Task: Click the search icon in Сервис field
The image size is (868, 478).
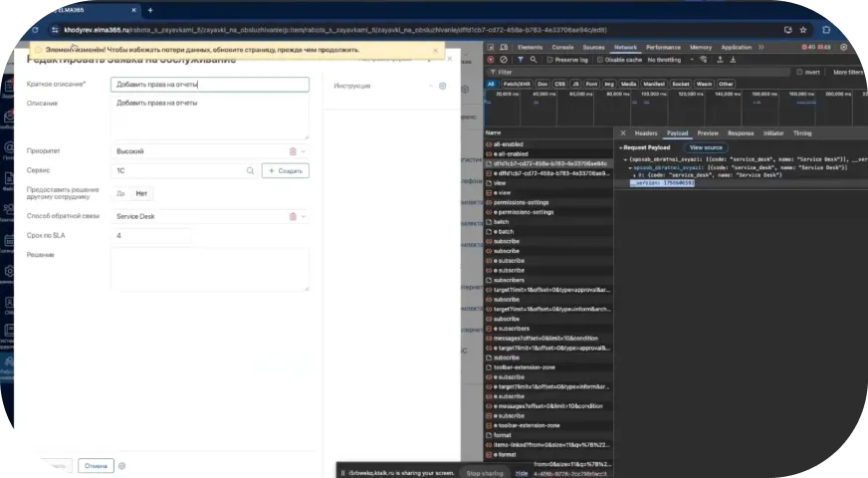Action: (251, 171)
